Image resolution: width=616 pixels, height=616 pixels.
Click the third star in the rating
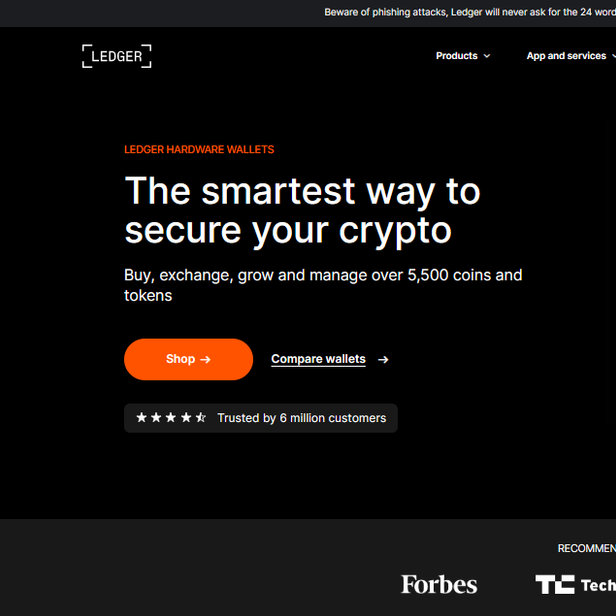[x=171, y=418]
